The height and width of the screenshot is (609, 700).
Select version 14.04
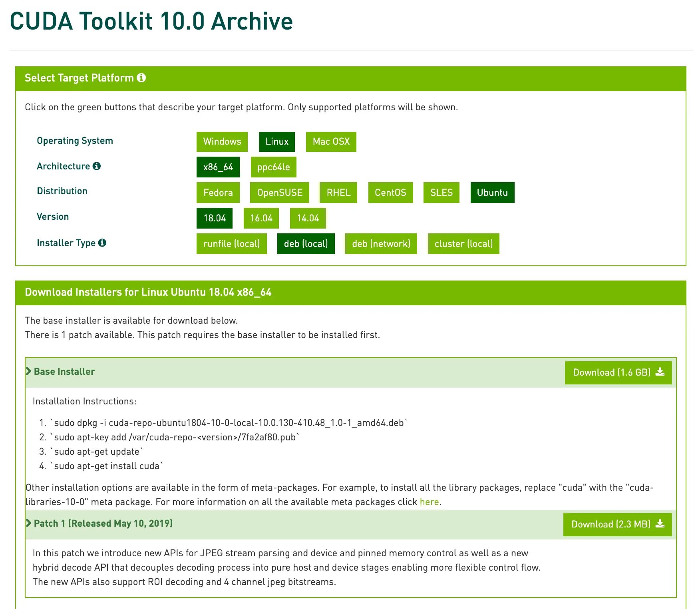[308, 218]
